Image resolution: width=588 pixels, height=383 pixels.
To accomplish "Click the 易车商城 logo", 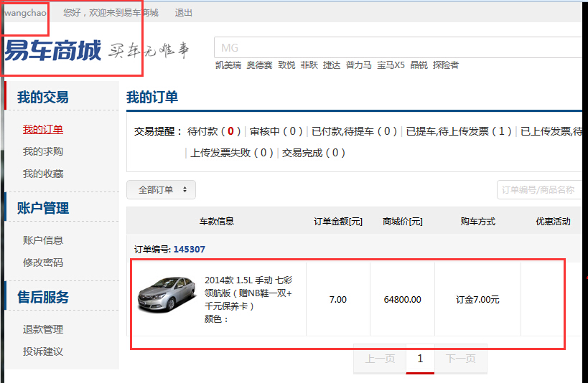I will [x=53, y=50].
